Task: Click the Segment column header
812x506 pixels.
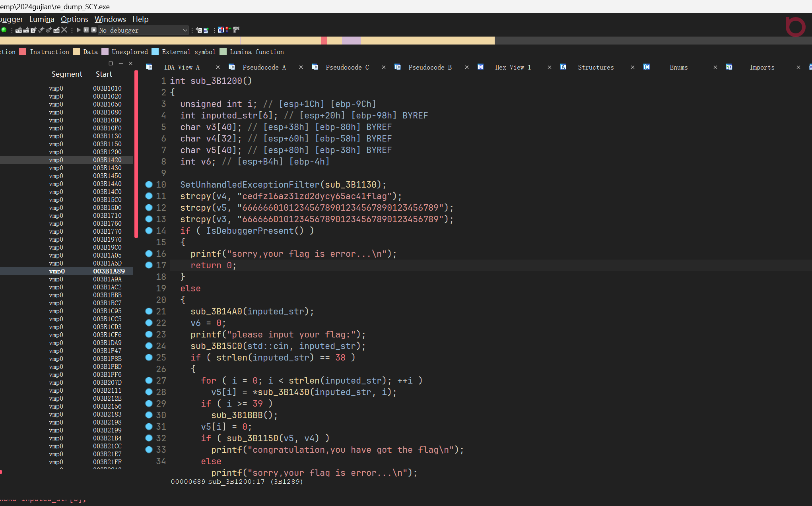Action: coord(67,74)
